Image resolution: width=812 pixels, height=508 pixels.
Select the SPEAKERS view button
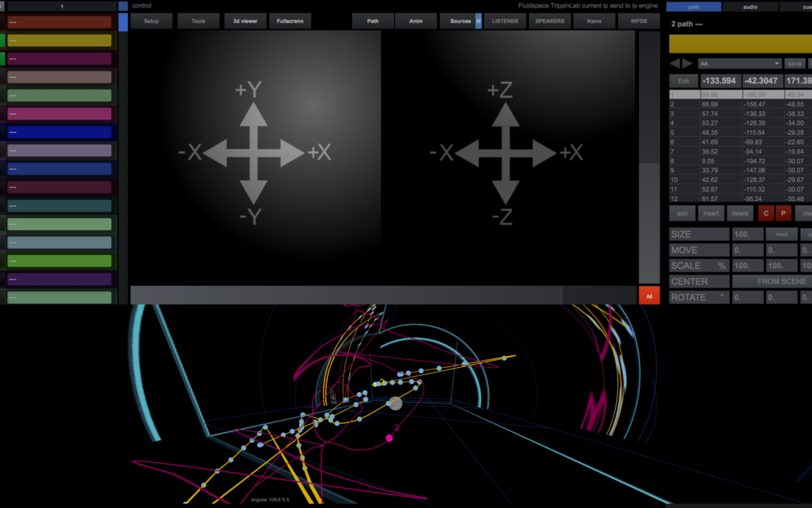(x=550, y=21)
